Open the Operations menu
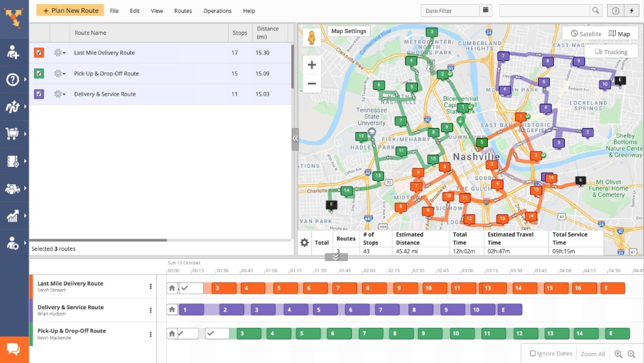Image resolution: width=644 pixels, height=363 pixels. click(217, 11)
